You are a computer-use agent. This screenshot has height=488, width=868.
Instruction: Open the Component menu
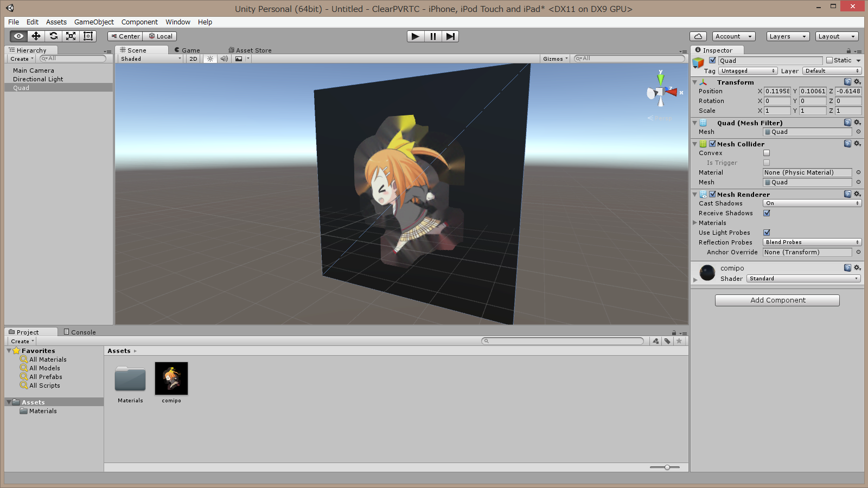(x=139, y=22)
